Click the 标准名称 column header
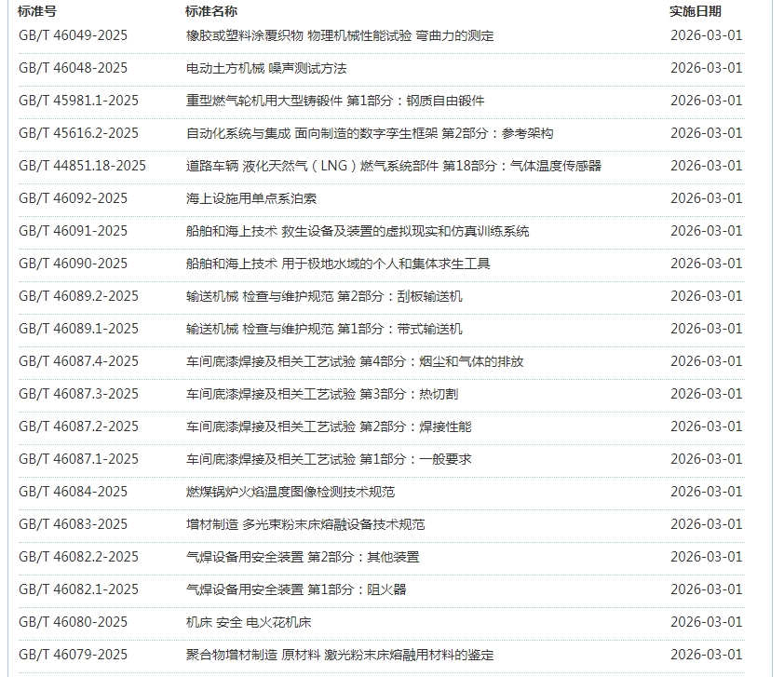Image resolution: width=784 pixels, height=677 pixels. [x=211, y=11]
